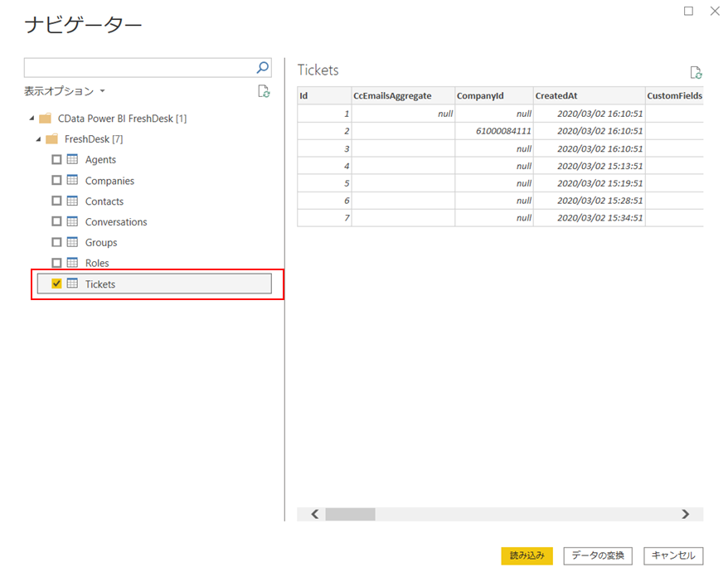Select the Tickets tree item label

(x=99, y=284)
